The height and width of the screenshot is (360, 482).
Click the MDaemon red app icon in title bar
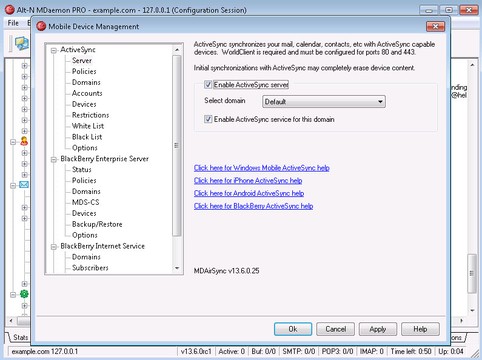(x=10, y=10)
